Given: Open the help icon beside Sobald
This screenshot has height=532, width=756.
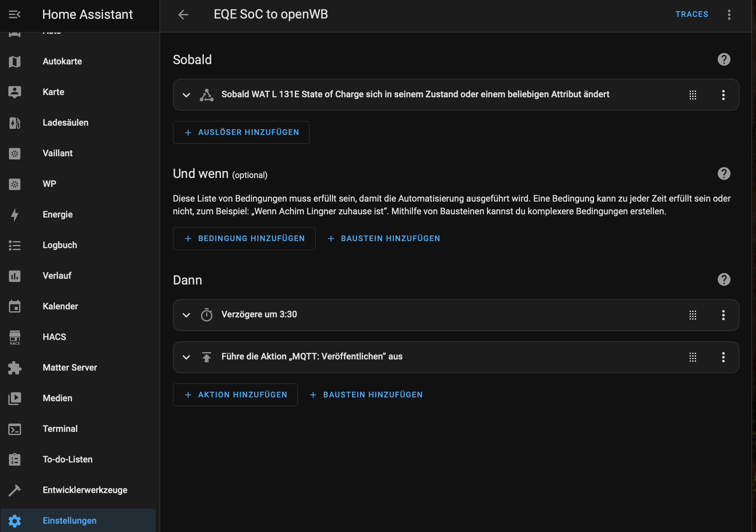Looking at the screenshot, I should 723,60.
